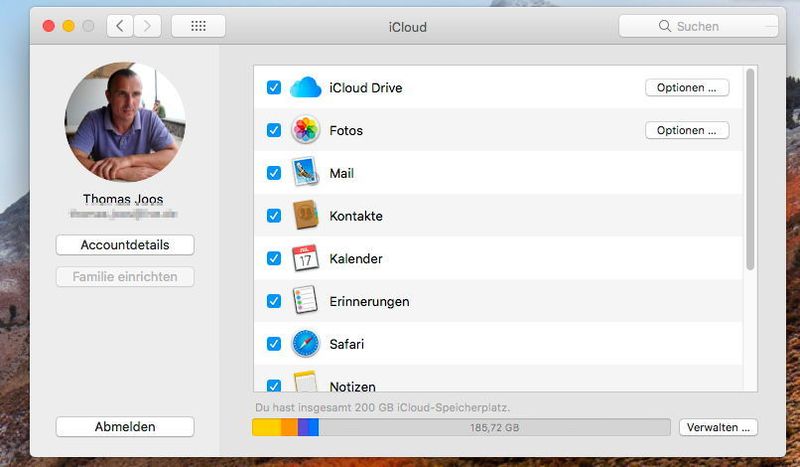This screenshot has height=467, width=800.
Task: Click the Erinnerungen list icon
Action: pos(305,301)
